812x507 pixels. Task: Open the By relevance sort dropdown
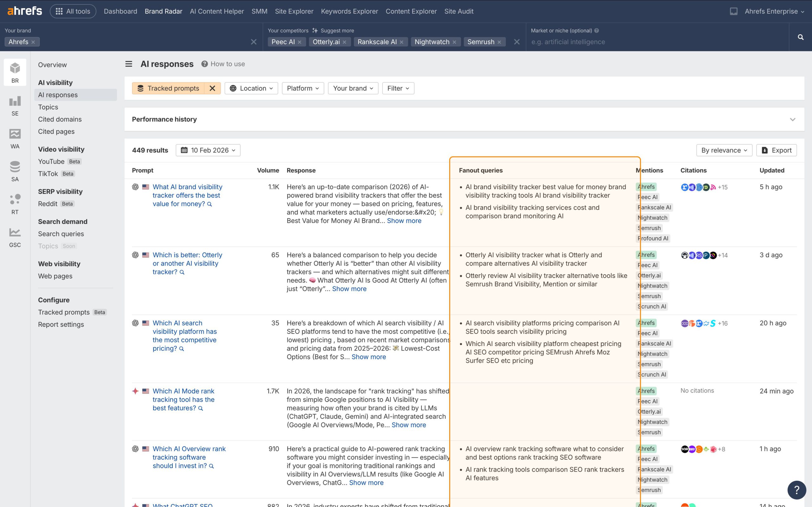coord(724,150)
